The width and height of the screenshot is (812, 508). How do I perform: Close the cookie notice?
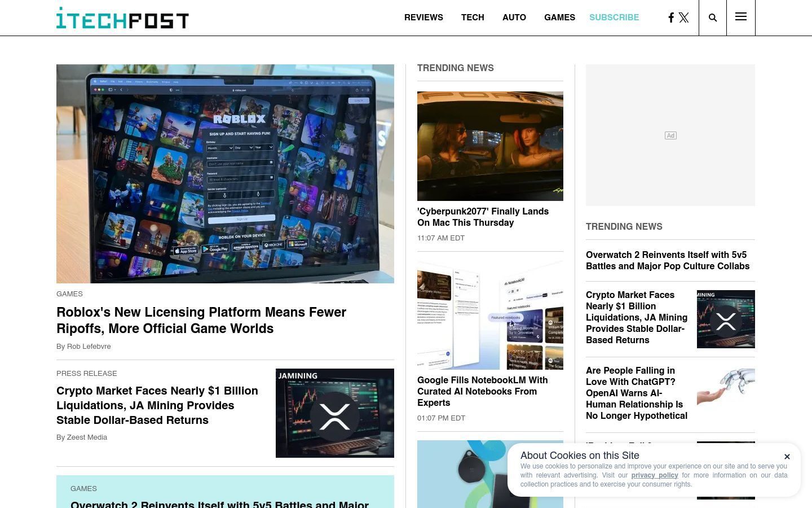[787, 457]
